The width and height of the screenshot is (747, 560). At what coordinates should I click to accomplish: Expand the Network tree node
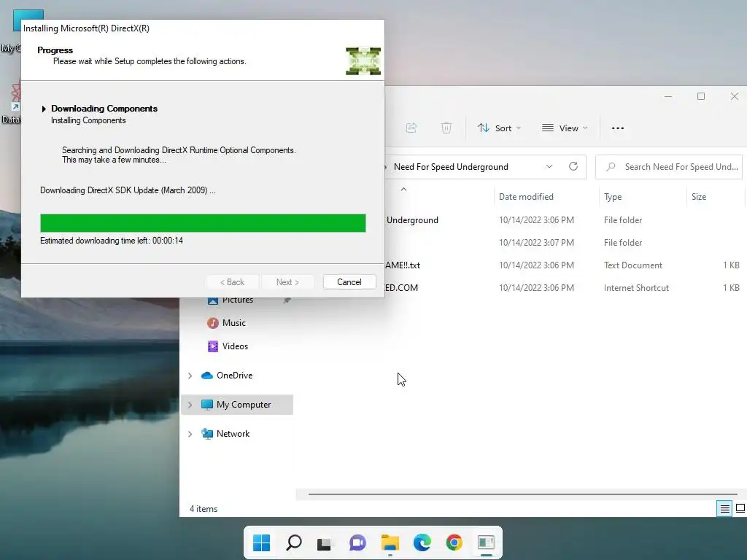[x=190, y=434]
